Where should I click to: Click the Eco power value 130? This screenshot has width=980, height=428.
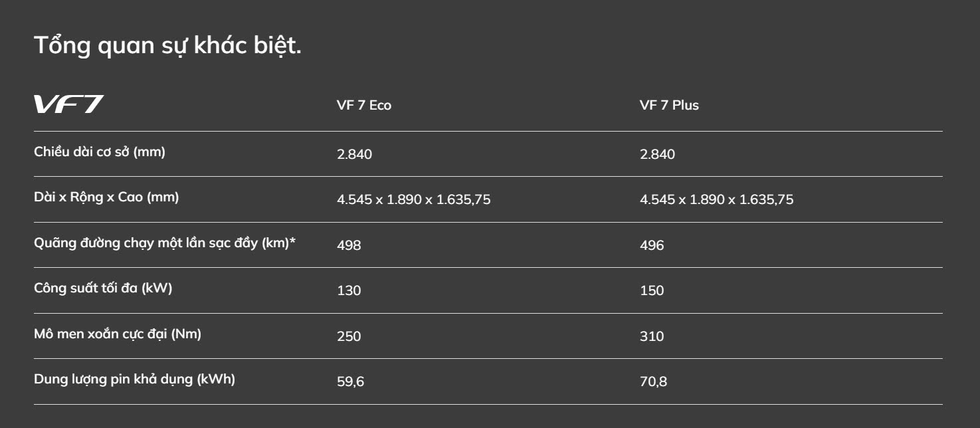click(x=349, y=290)
